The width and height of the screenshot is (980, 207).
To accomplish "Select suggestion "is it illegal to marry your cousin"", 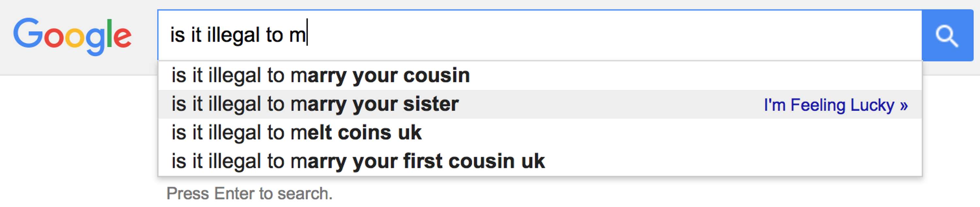I will (x=540, y=75).
